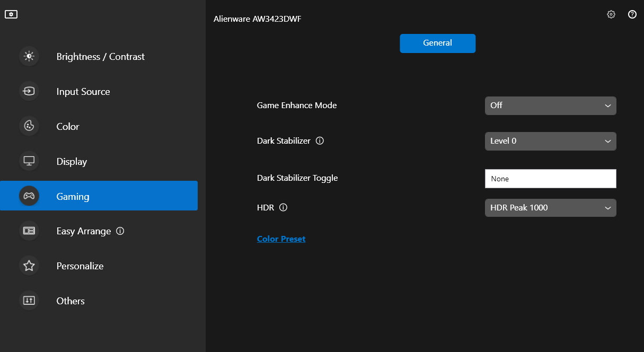
Task: Open help with the question mark icon
Action: point(632,14)
